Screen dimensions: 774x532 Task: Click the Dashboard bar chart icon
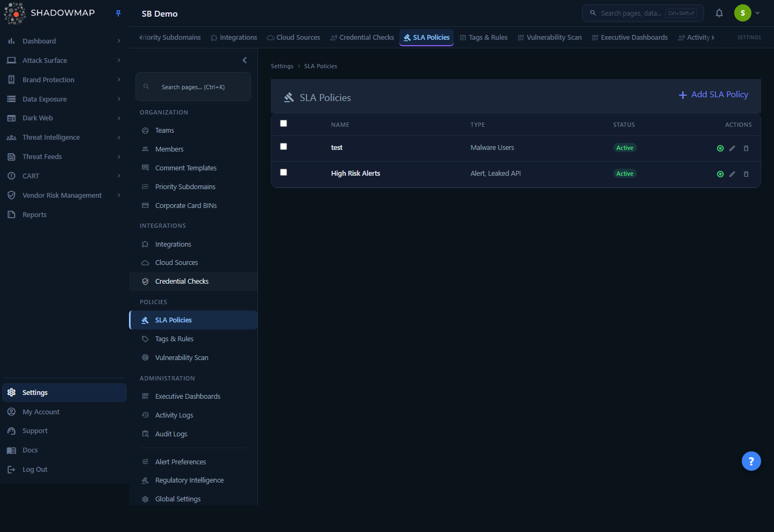pos(11,41)
